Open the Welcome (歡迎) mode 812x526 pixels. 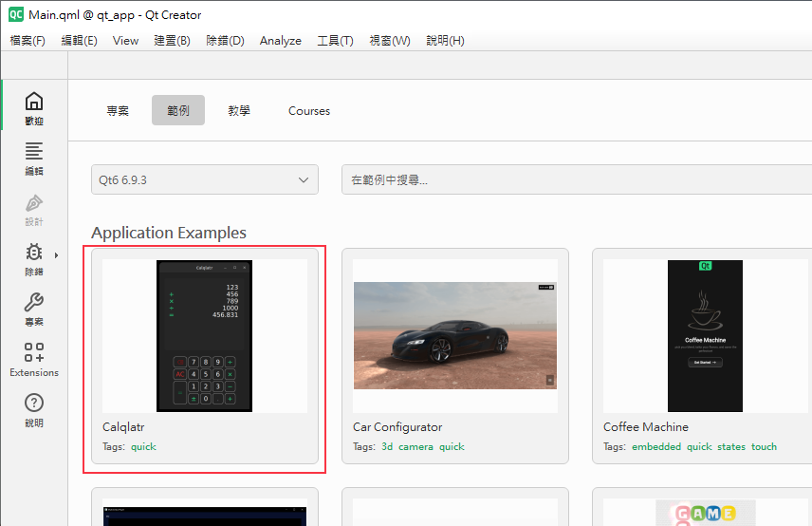pos(34,108)
